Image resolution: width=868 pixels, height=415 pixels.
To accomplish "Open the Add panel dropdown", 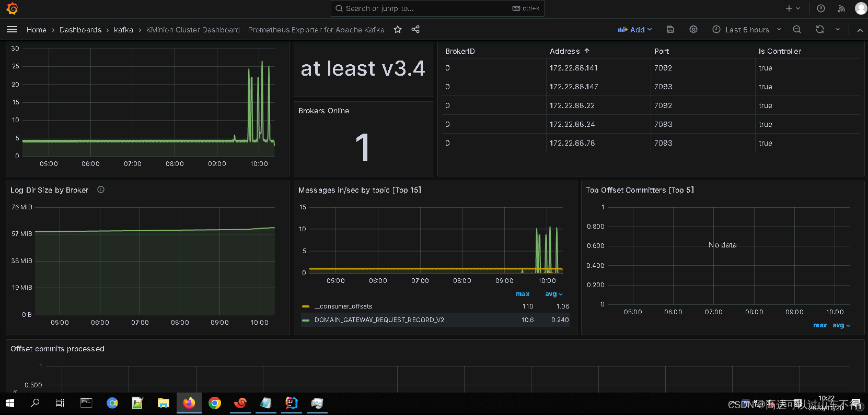I will (x=635, y=30).
